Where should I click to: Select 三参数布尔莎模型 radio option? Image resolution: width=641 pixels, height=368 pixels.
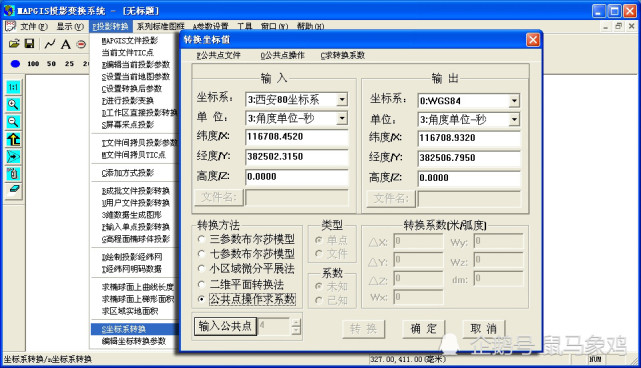coord(201,239)
